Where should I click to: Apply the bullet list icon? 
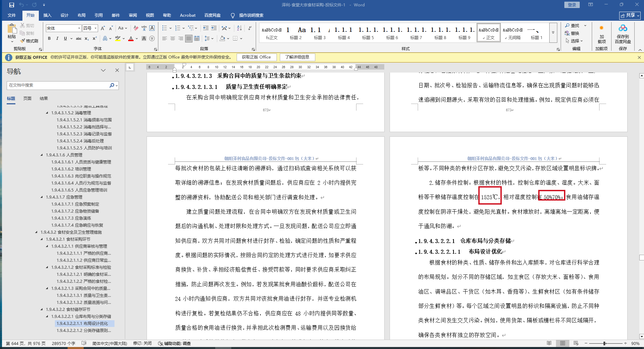[164, 28]
